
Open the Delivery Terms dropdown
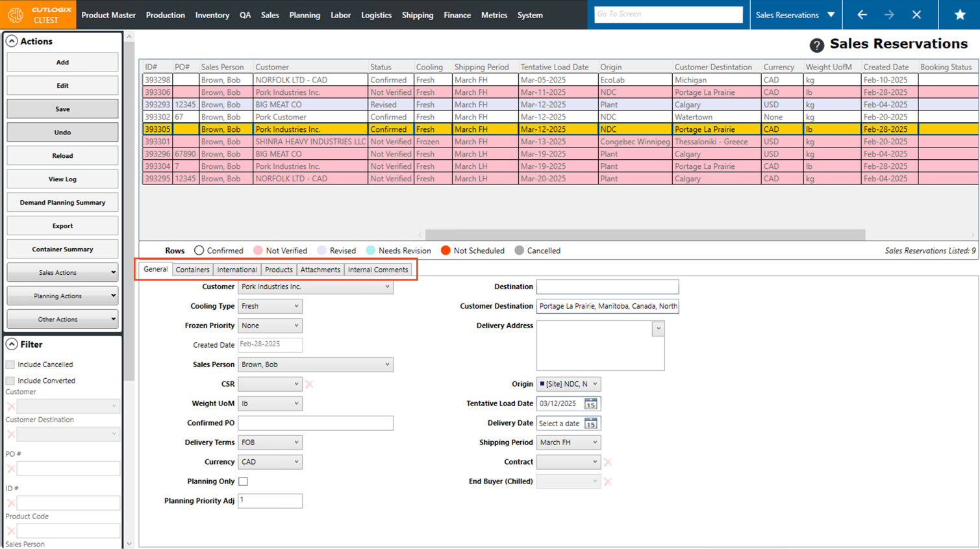270,442
